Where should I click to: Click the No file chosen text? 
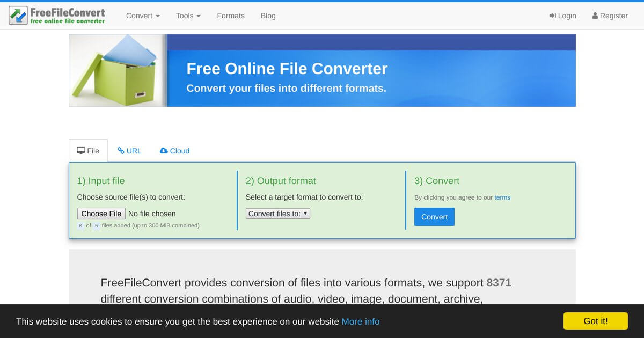152,214
